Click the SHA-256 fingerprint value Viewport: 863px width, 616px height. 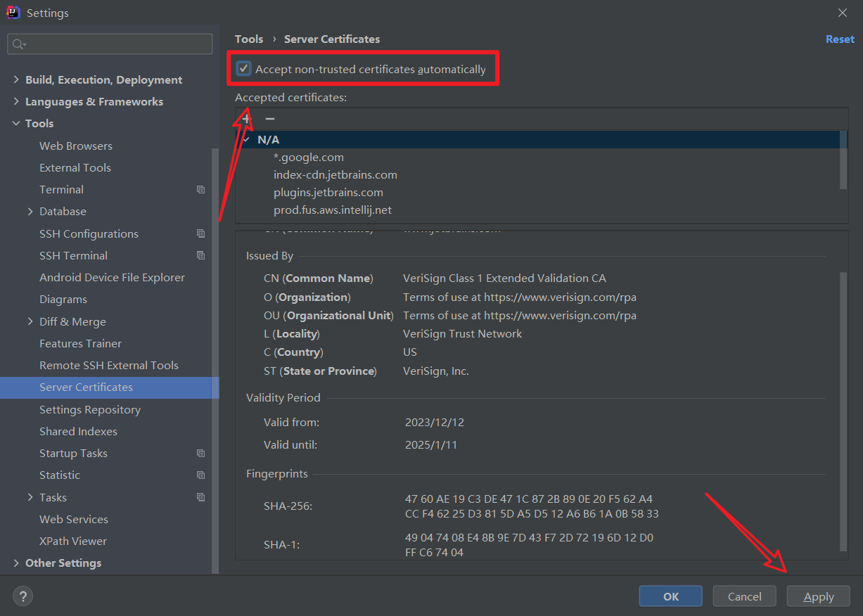[532, 506]
